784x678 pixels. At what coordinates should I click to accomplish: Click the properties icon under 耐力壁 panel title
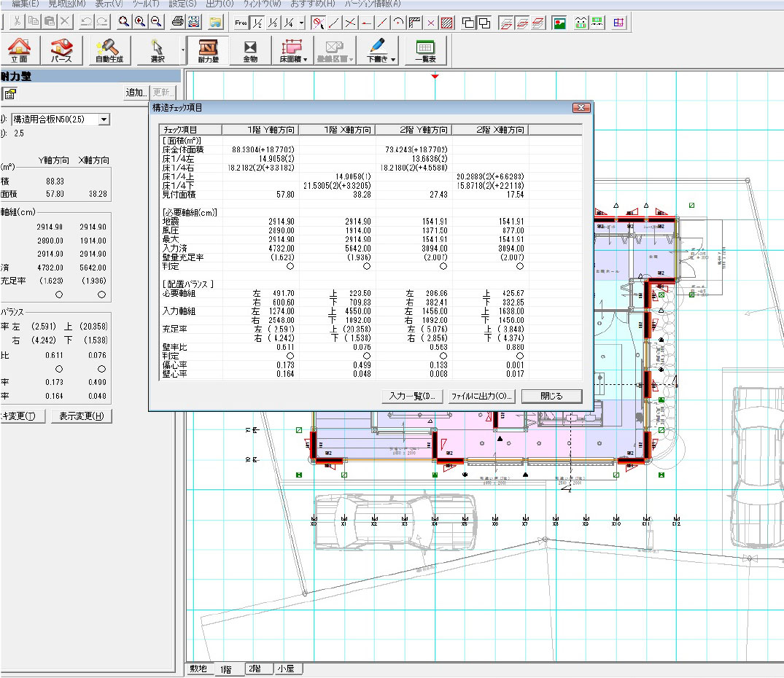tap(9, 93)
